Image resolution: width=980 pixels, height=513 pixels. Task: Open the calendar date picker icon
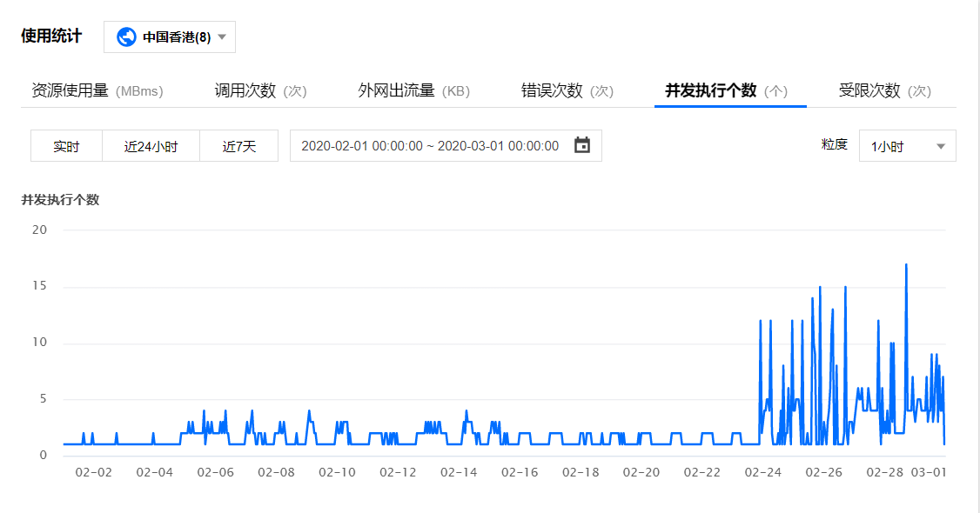(x=582, y=145)
